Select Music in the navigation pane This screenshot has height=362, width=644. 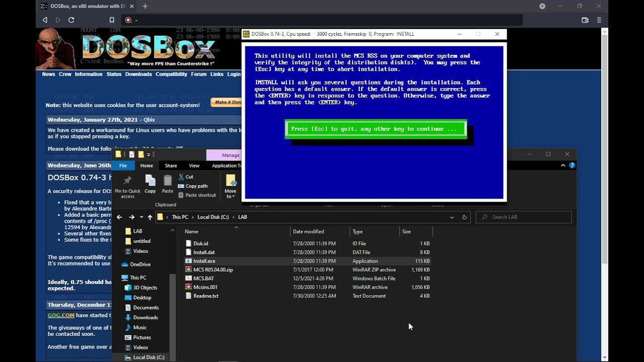point(140,328)
